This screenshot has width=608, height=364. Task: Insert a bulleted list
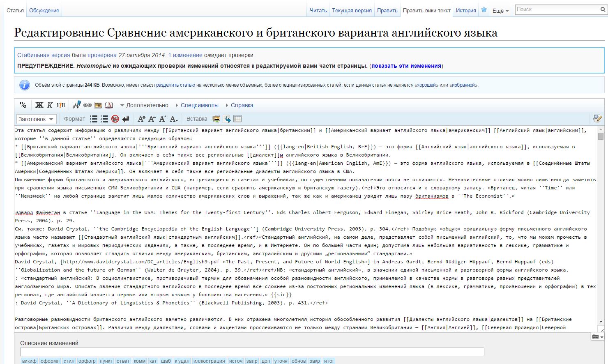(94, 119)
